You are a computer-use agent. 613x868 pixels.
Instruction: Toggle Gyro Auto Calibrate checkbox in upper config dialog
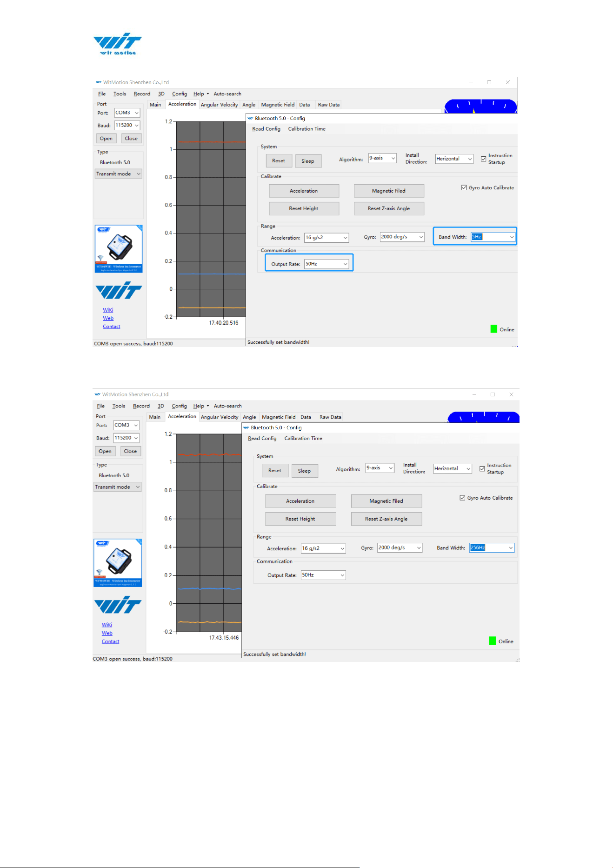click(464, 187)
